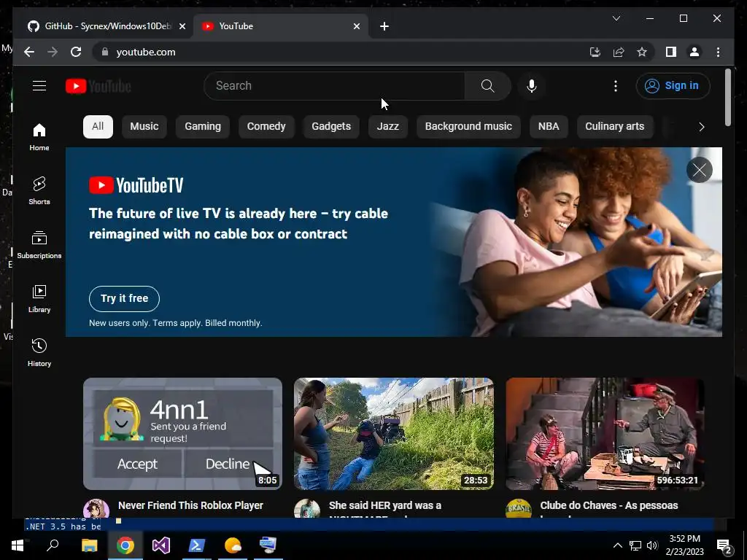Select the Gadgets chip
This screenshot has height=560, width=747.
coord(331,127)
